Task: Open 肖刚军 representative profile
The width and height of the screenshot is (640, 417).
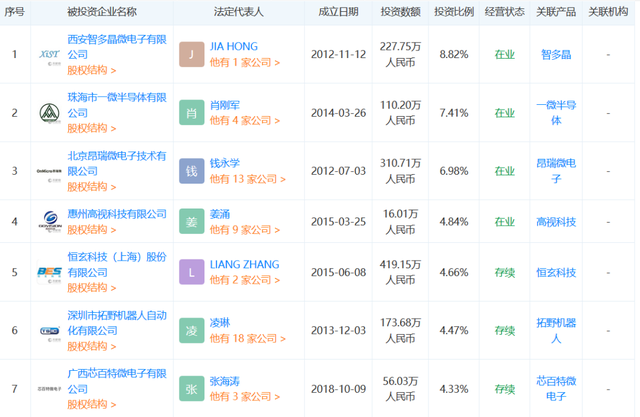Action: [224, 105]
